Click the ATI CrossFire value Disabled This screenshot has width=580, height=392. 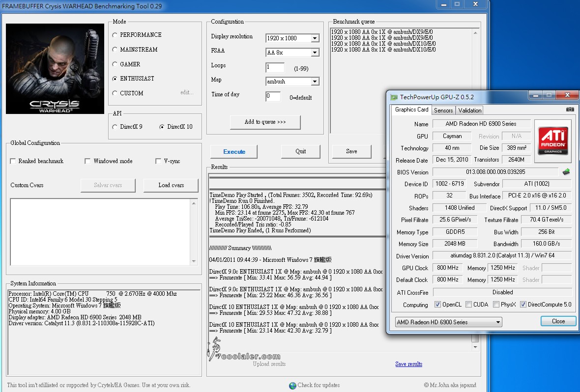click(x=502, y=292)
